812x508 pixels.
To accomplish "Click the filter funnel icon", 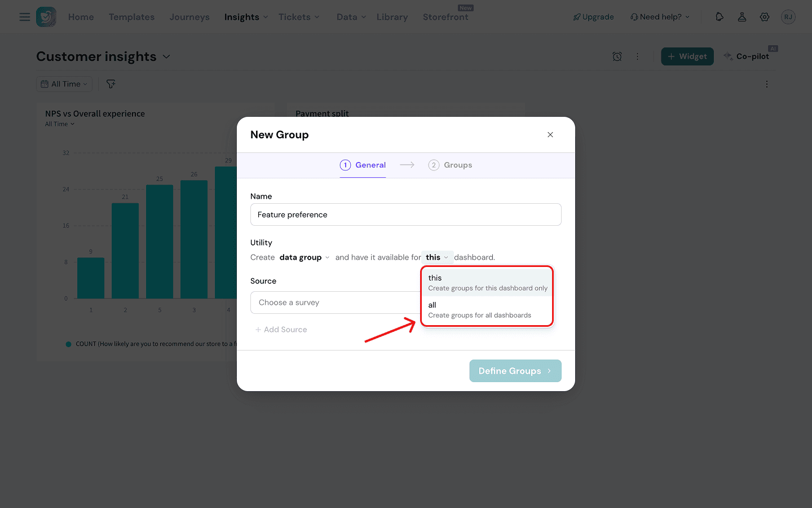I will (x=111, y=84).
